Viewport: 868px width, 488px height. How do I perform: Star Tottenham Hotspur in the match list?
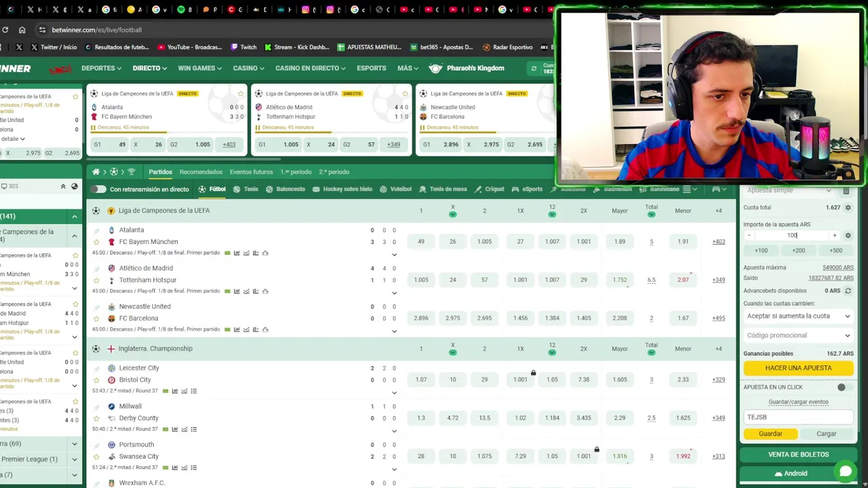96,280
